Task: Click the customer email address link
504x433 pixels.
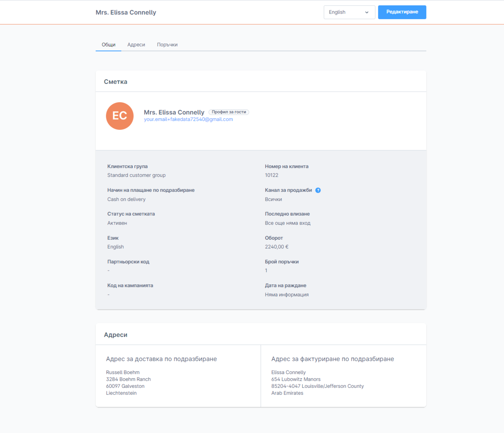Action: (x=188, y=119)
